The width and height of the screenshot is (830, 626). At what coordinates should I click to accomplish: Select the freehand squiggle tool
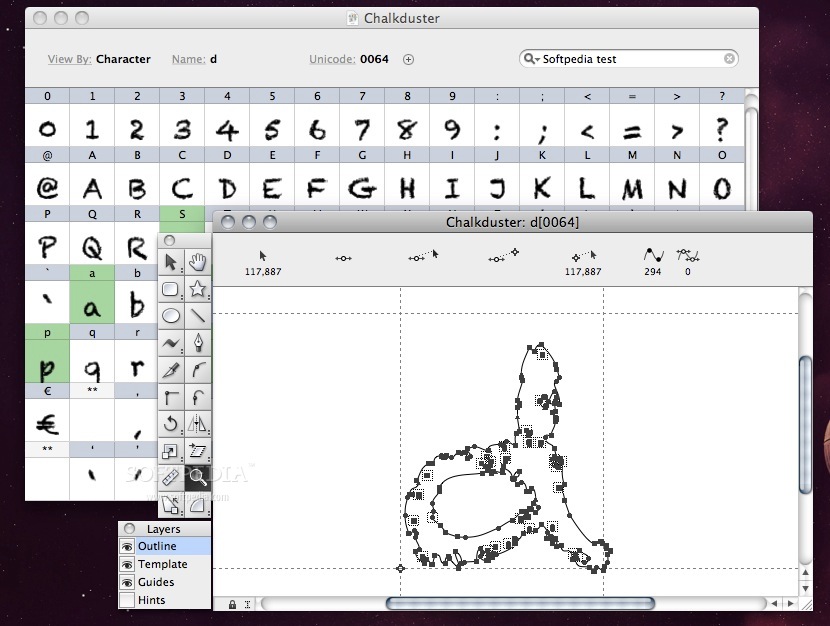[170, 343]
